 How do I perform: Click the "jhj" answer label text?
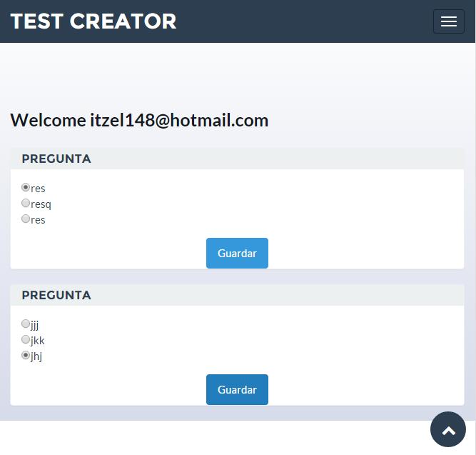[37, 356]
